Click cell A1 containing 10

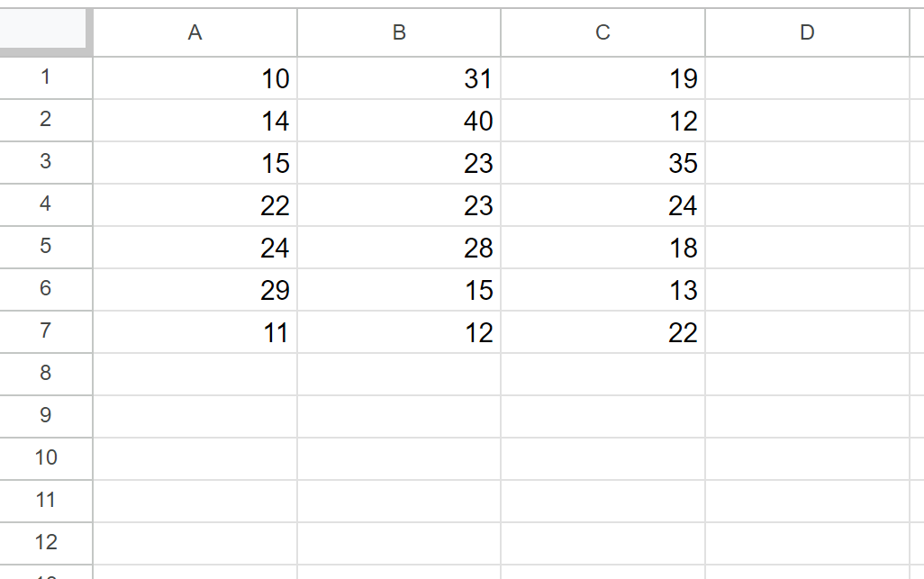coord(195,78)
